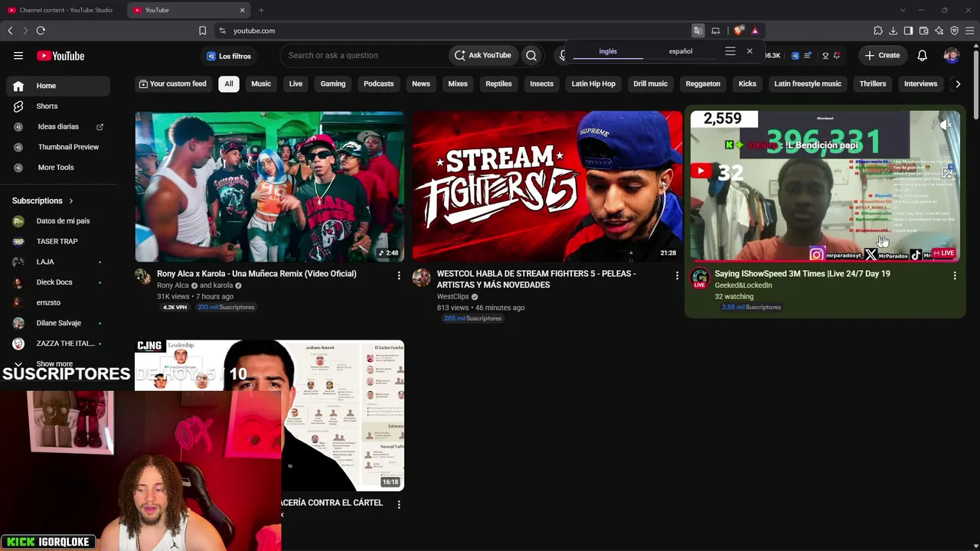Unmute the live preview with the speaker icon

tap(946, 125)
